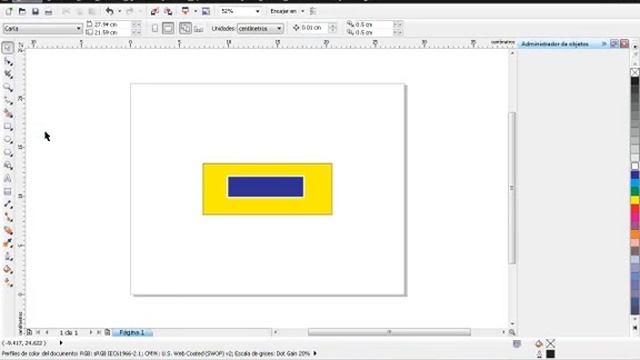This screenshot has height=360, width=640.
Task: Click the page width 27.94 cm field
Action: [112, 24]
